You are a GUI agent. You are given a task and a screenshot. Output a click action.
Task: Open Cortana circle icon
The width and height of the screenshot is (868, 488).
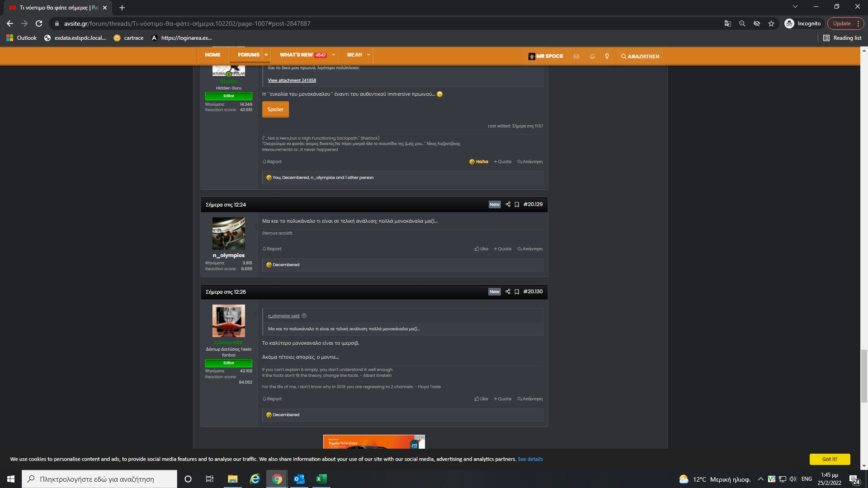188,479
